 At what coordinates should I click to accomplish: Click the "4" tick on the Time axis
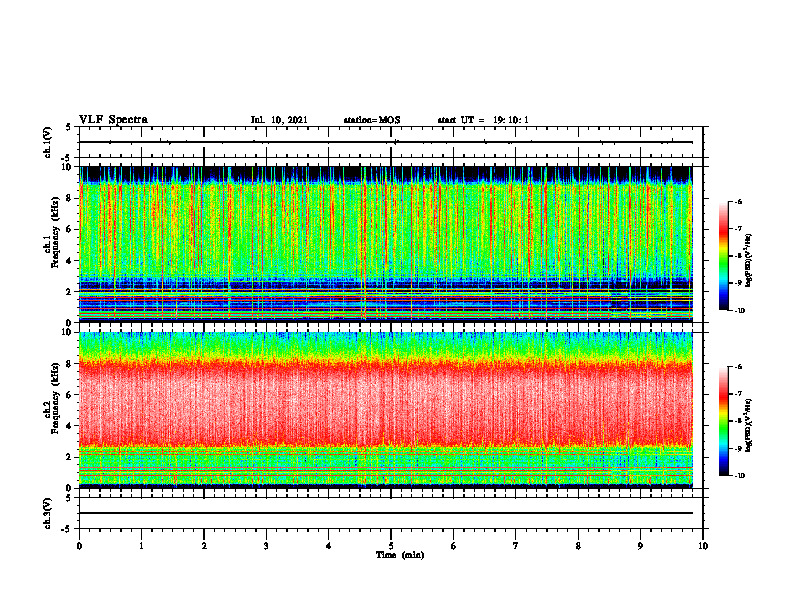tap(329, 546)
